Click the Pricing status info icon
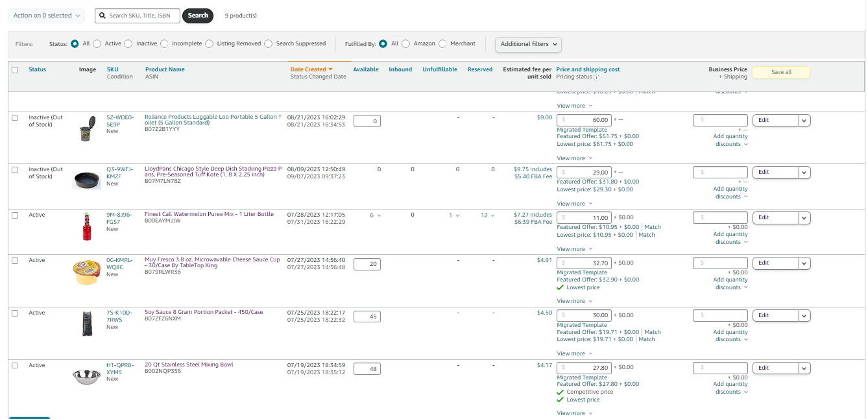 point(596,77)
